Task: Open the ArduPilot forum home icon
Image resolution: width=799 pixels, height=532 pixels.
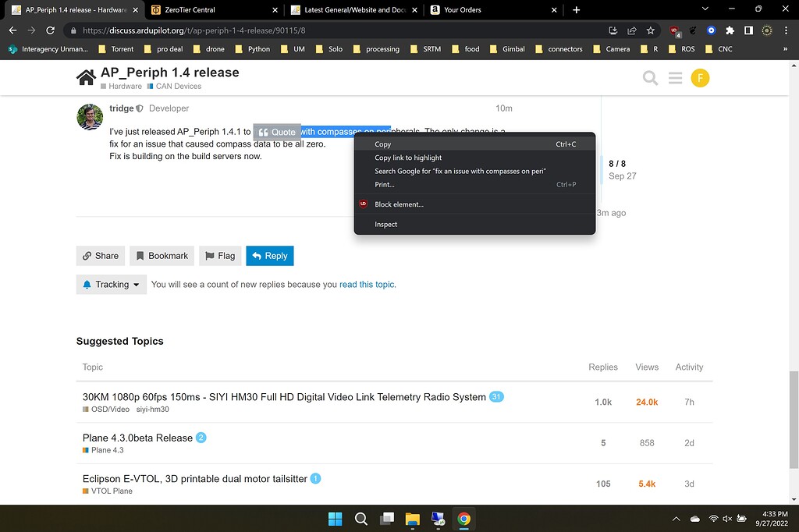Action: click(86, 77)
